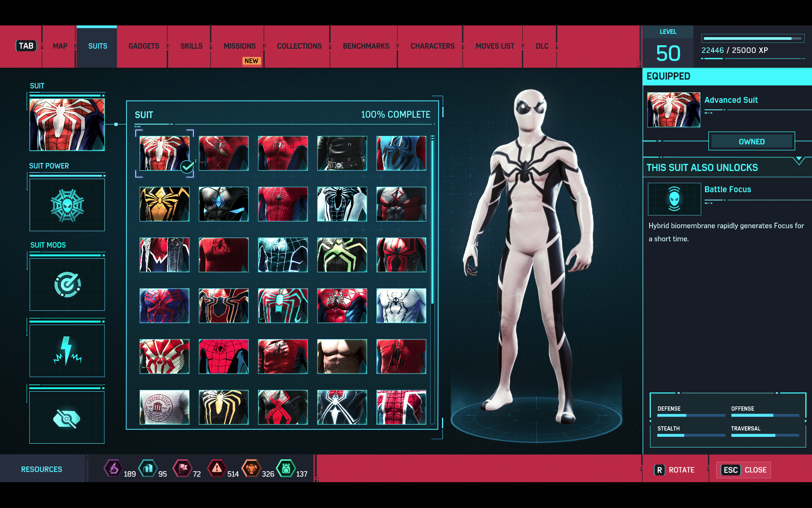The height and width of the screenshot is (508, 812).
Task: Open the Skills tab
Action: tap(191, 46)
